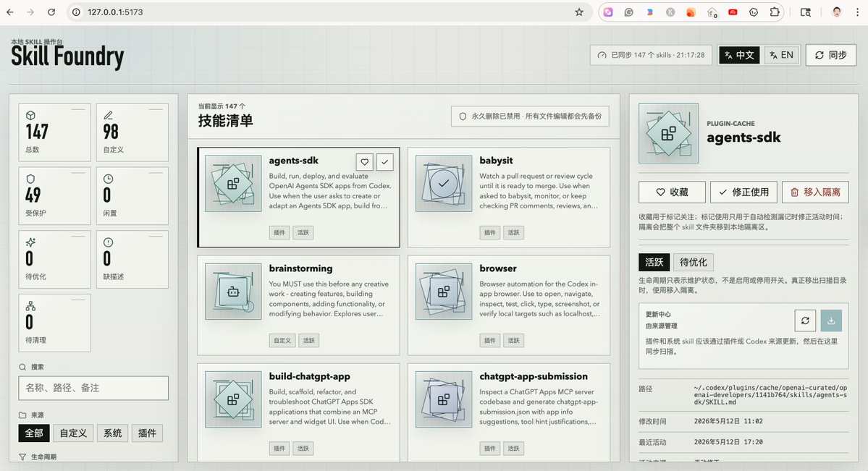868x471 pixels.
Task: Click the heart icon on agents-sdk card
Action: point(364,161)
